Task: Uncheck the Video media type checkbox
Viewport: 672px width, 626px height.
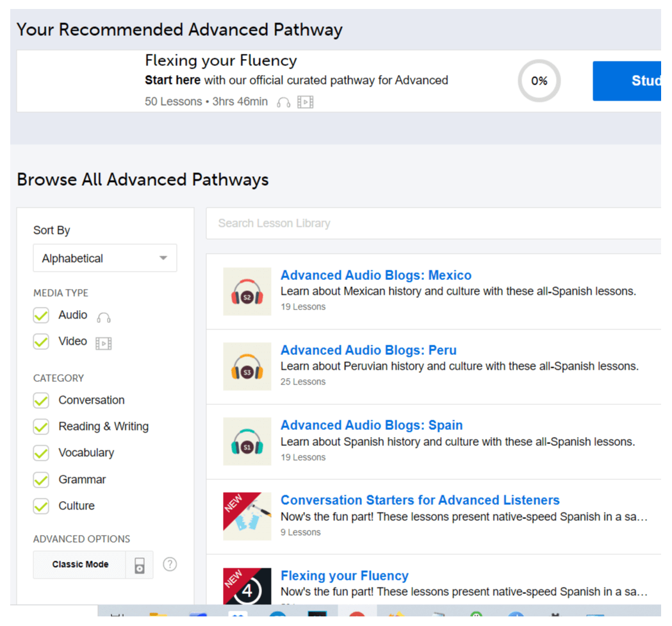Action: click(x=41, y=342)
